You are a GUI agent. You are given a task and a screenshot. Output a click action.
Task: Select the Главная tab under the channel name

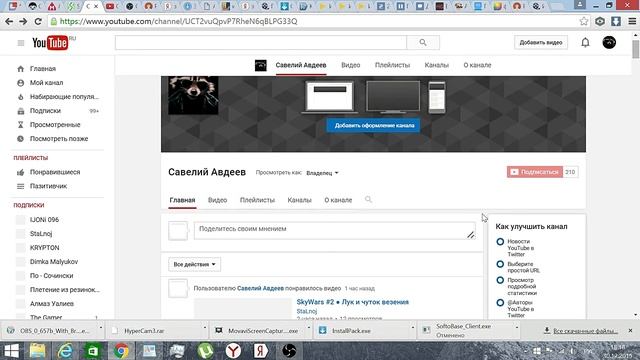point(182,200)
